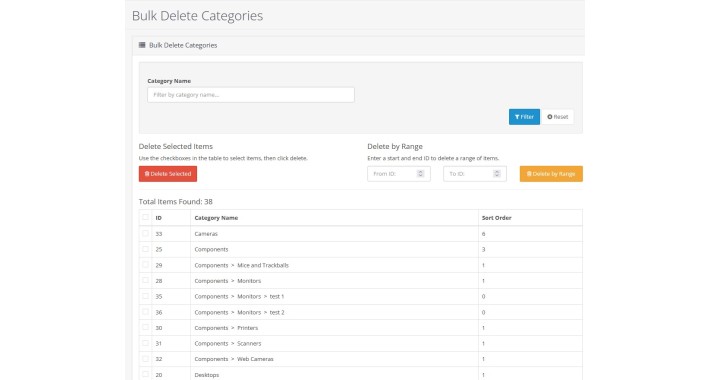
Task: Check the box for Cameras row
Action: point(145,233)
